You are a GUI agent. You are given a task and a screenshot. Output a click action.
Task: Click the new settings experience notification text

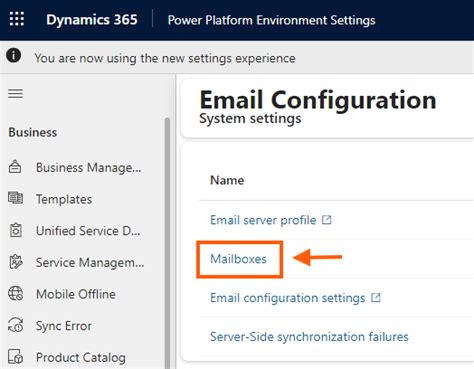pyautogui.click(x=165, y=58)
